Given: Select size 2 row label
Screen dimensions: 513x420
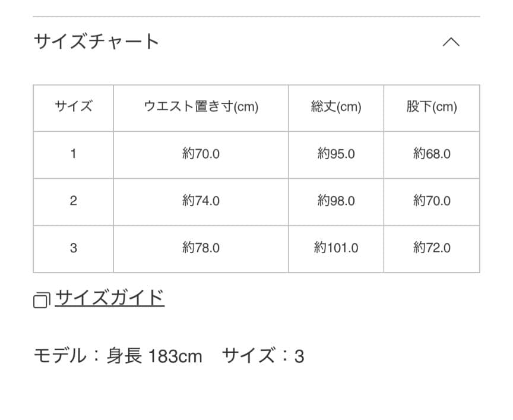Looking at the screenshot, I should 72,201.
